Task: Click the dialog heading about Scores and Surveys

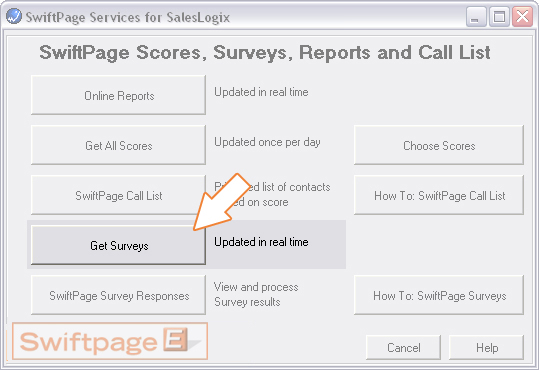Action: point(265,52)
